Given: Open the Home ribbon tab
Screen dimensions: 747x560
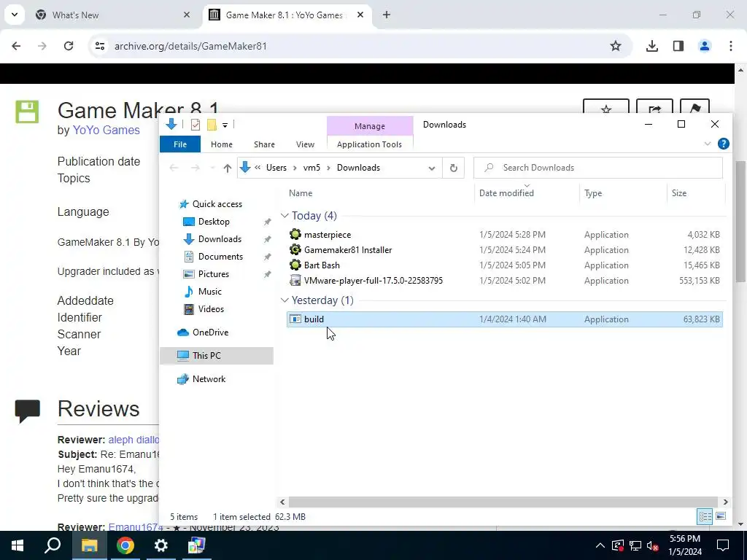Looking at the screenshot, I should point(222,144).
